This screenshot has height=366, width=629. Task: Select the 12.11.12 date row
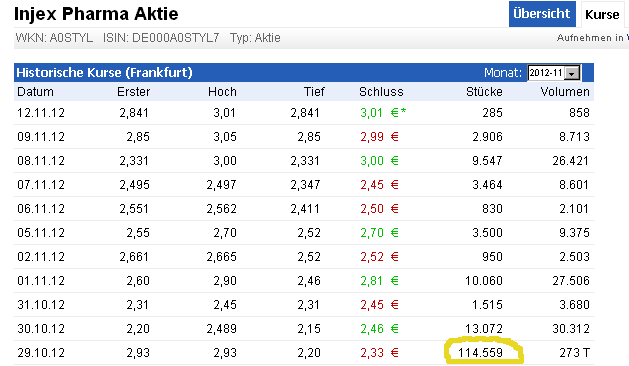(304, 113)
